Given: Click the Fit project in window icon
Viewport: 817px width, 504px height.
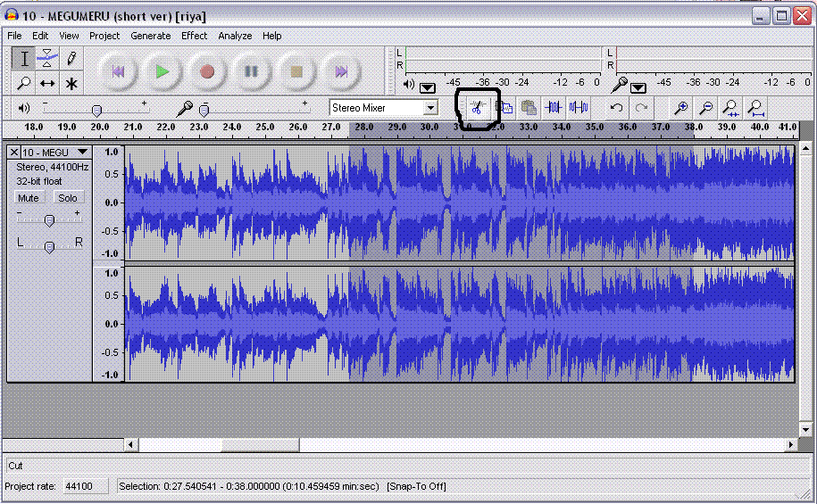Looking at the screenshot, I should [755, 108].
